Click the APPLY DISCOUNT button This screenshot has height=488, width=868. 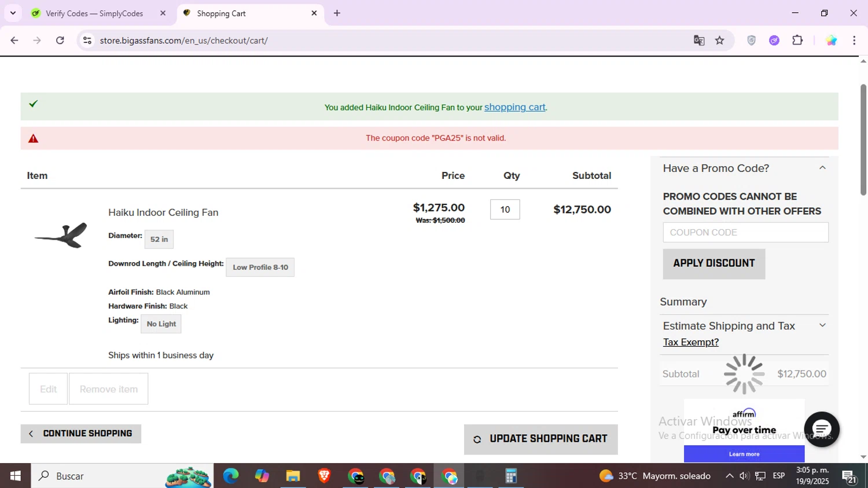coord(714,264)
